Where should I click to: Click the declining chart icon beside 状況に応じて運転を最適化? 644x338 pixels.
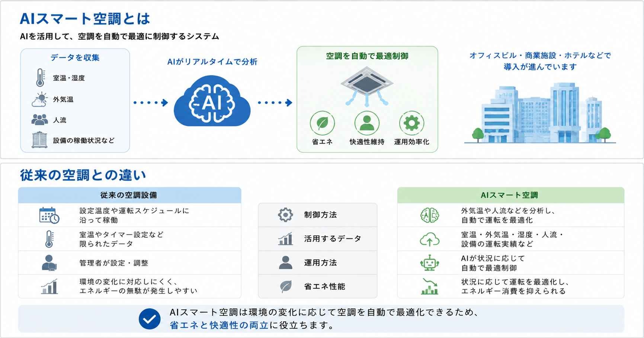[x=429, y=286]
